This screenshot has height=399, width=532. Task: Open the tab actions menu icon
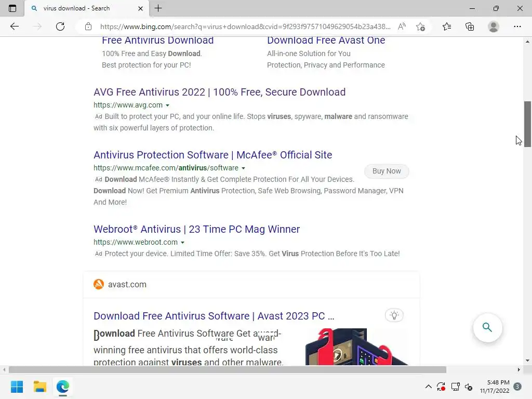click(x=12, y=8)
